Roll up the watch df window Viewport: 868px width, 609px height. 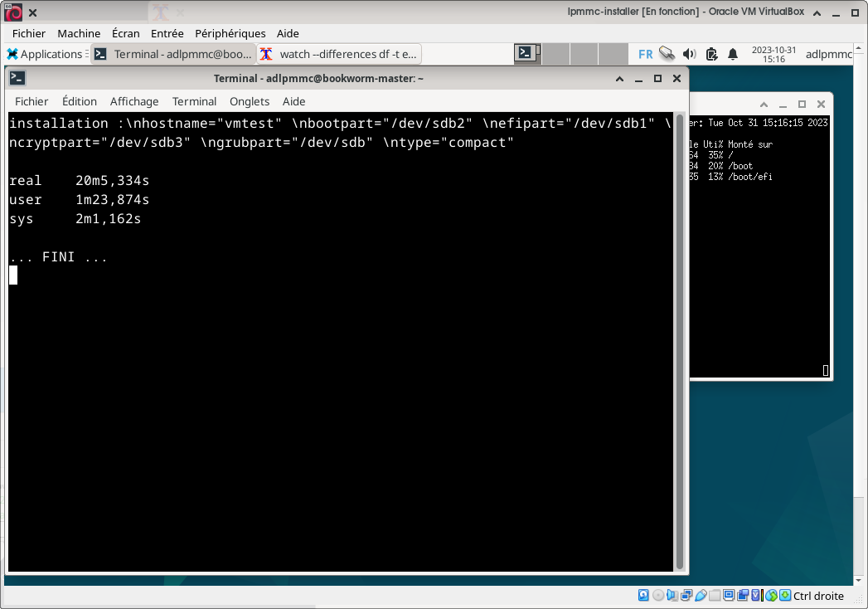[x=764, y=105]
